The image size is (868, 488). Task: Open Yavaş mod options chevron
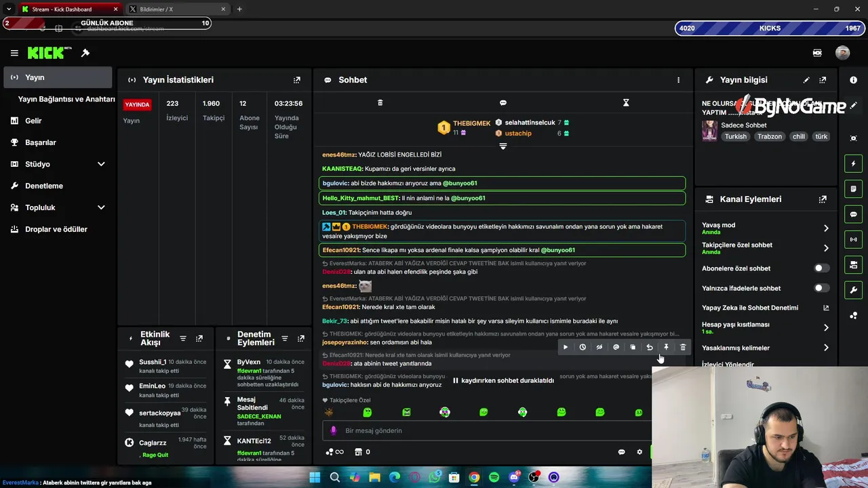[826, 228]
